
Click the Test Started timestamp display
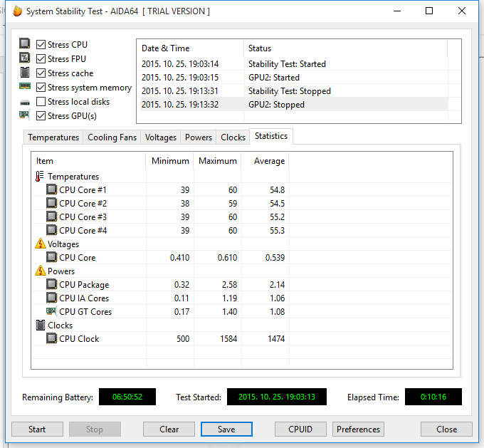pyautogui.click(x=277, y=397)
